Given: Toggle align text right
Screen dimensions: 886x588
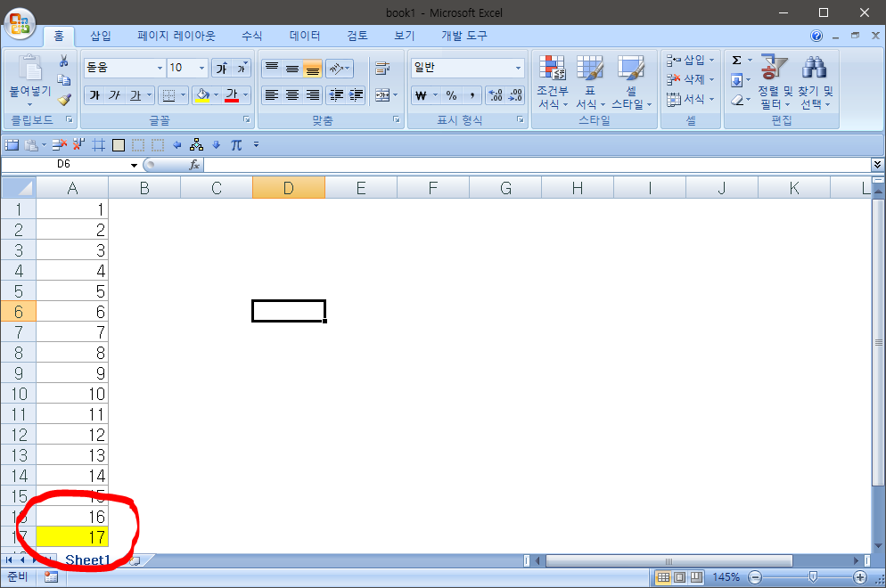Looking at the screenshot, I should [x=313, y=95].
